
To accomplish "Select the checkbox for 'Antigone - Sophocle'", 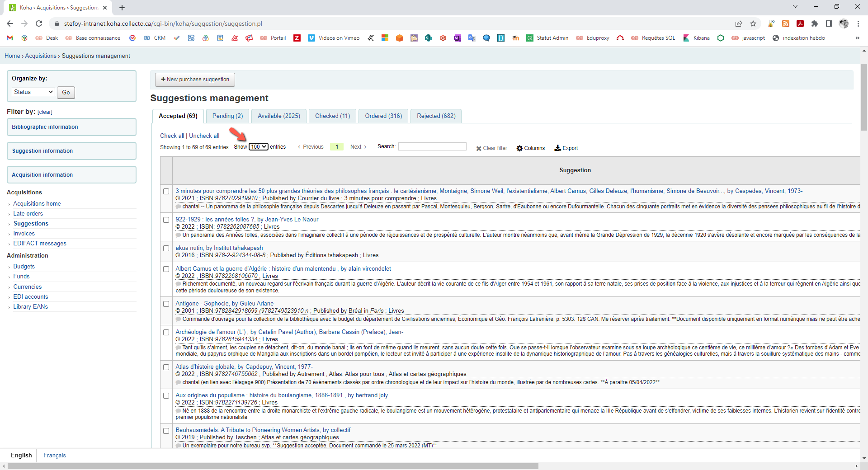I will click(x=166, y=304).
